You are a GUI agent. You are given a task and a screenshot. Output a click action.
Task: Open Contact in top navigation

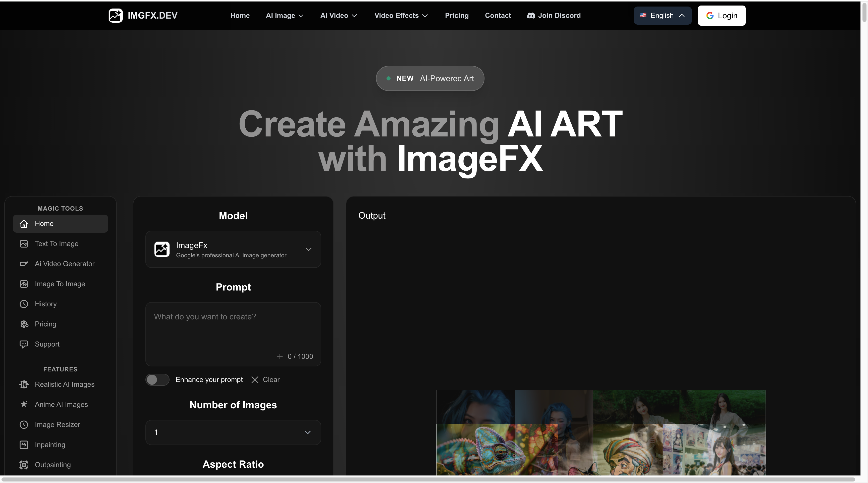(498, 16)
